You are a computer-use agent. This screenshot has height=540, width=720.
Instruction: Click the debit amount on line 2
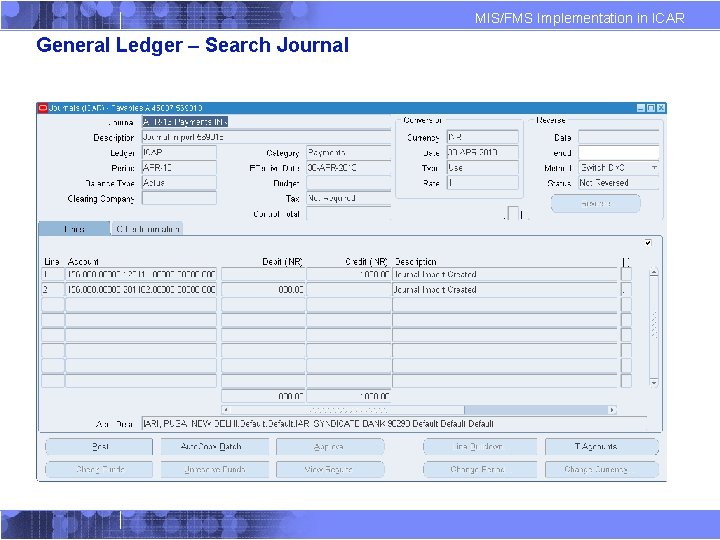(263, 289)
